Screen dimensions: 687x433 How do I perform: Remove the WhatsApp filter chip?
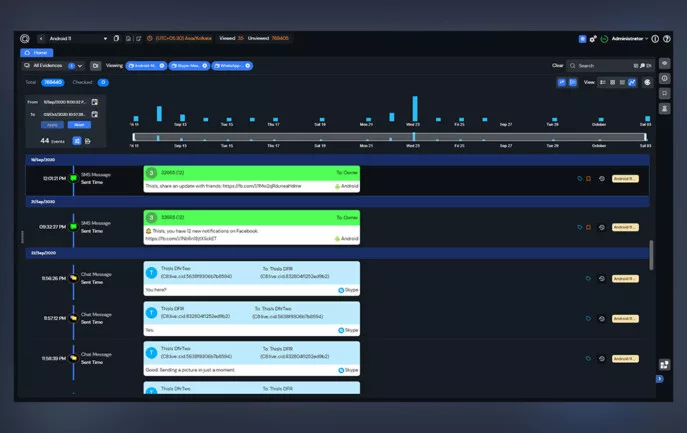coord(248,66)
